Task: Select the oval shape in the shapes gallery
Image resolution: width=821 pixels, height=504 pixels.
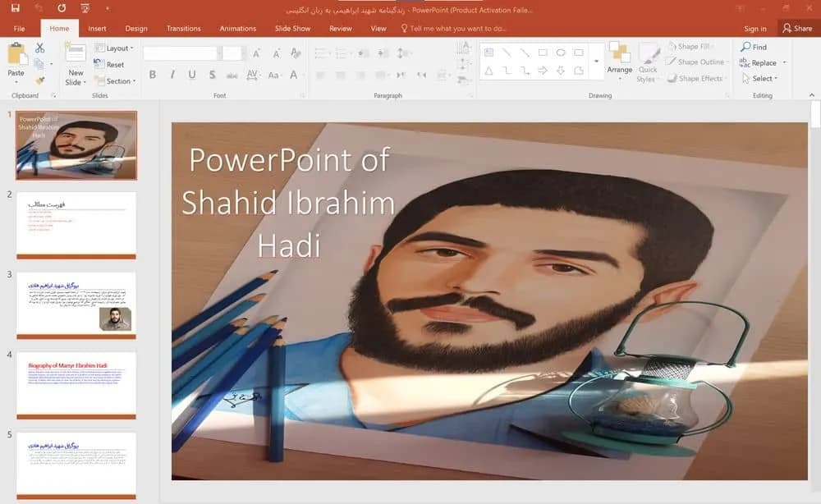Action: (x=561, y=53)
